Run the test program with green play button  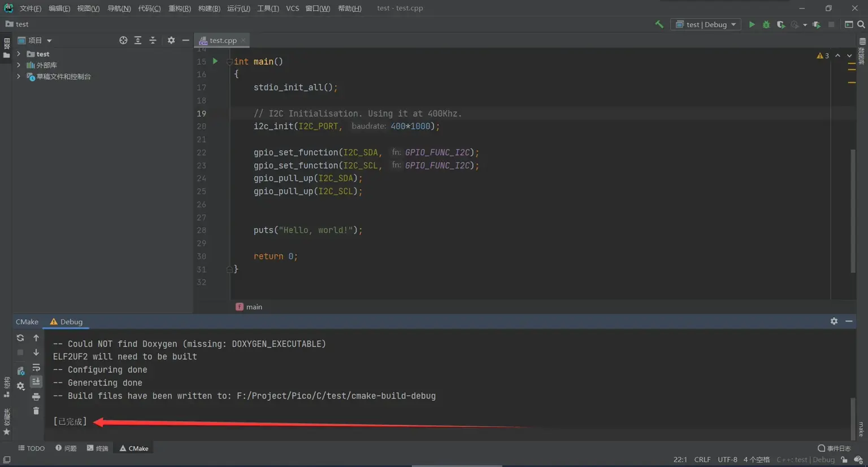[x=752, y=24]
